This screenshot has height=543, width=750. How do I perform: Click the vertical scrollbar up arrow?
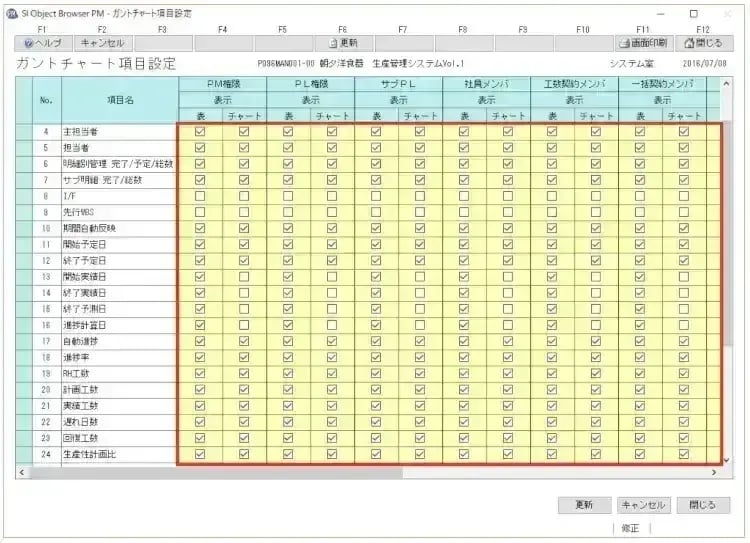pos(726,84)
